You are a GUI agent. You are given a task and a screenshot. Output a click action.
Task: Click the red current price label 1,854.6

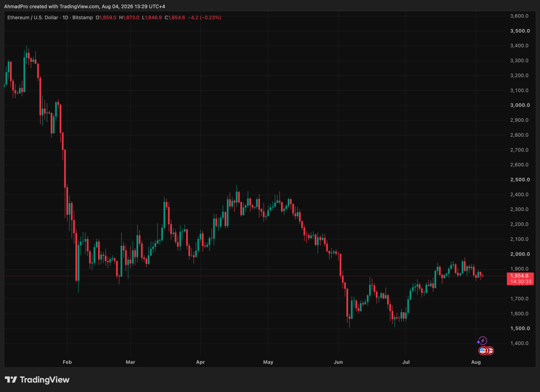pos(519,276)
